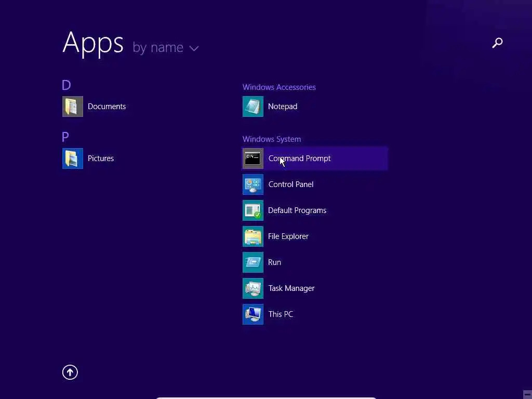Click the 'Documents' label
Screen dimensions: 532x399
(107, 107)
